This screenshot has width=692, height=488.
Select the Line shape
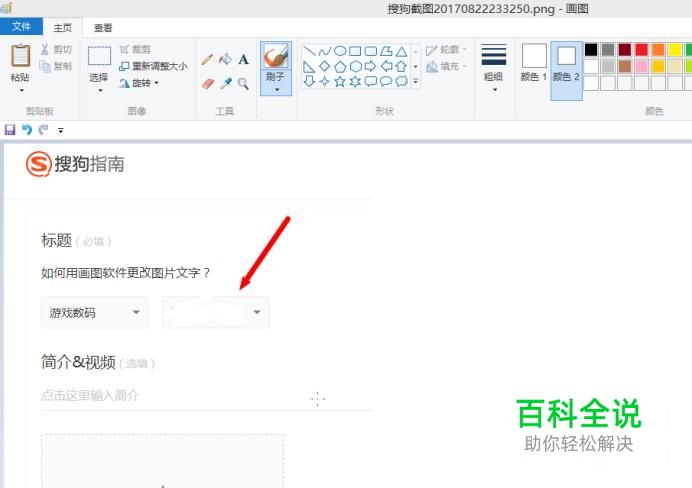tap(309, 51)
